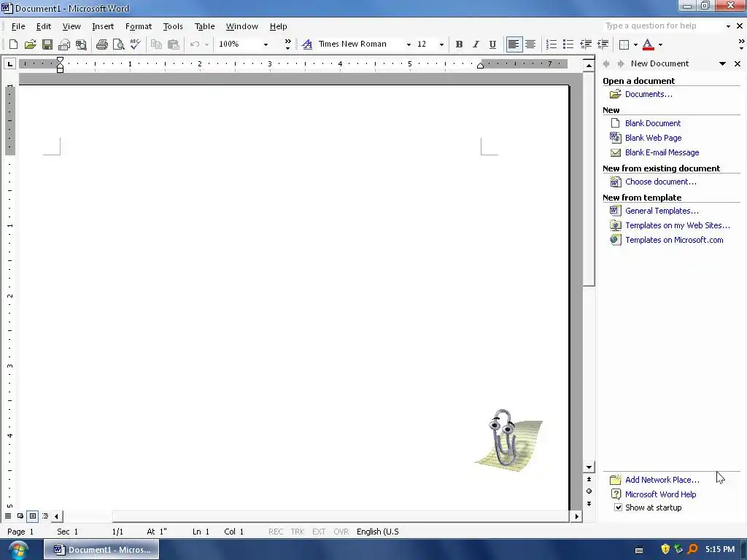
Task: Click the Copy toolbar icon
Action: coord(156,44)
